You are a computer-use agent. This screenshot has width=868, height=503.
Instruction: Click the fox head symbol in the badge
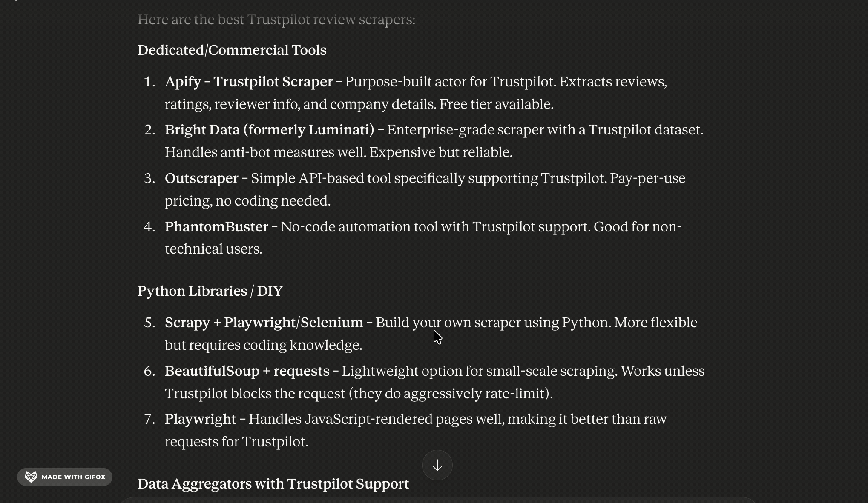[x=30, y=477]
